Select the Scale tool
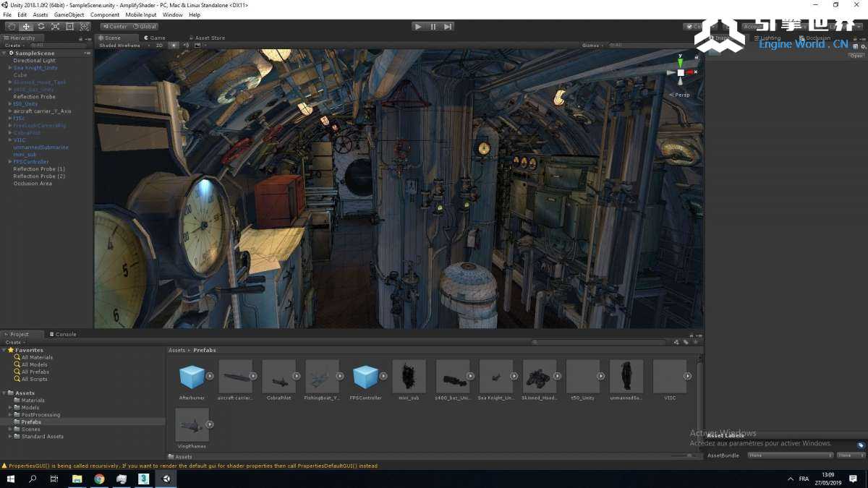This screenshot has width=868, height=488. tap(55, 27)
